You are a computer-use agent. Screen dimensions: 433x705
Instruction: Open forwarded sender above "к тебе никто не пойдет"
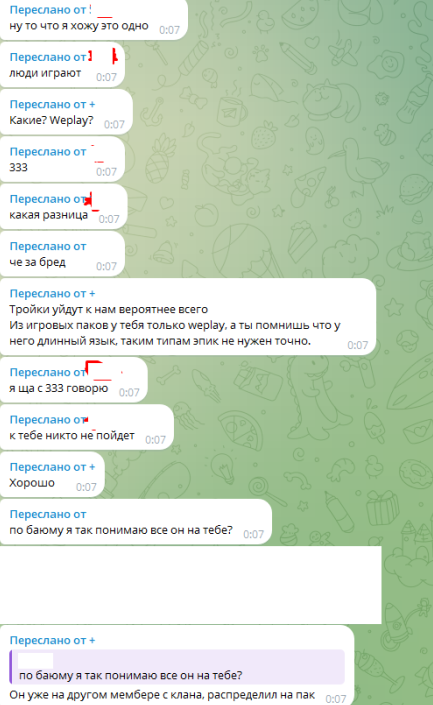click(49, 419)
